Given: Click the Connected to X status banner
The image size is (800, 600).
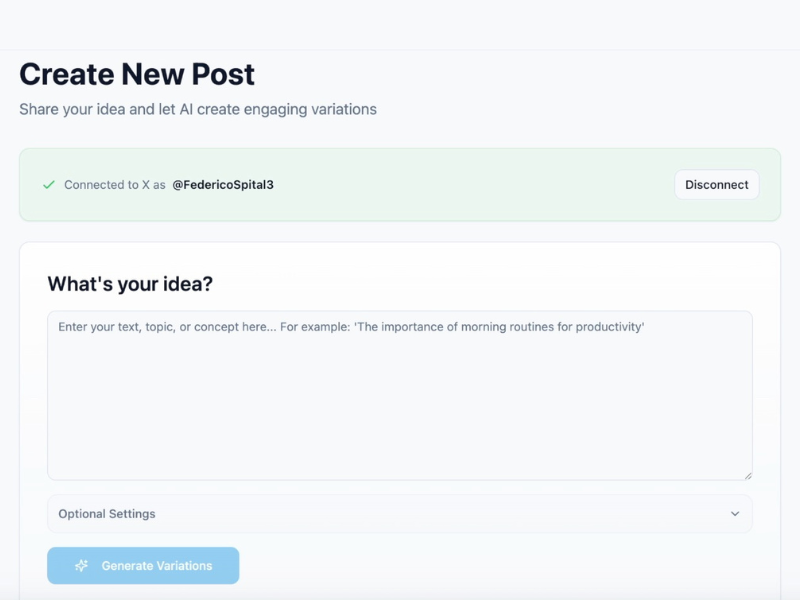Looking at the screenshot, I should (x=400, y=185).
